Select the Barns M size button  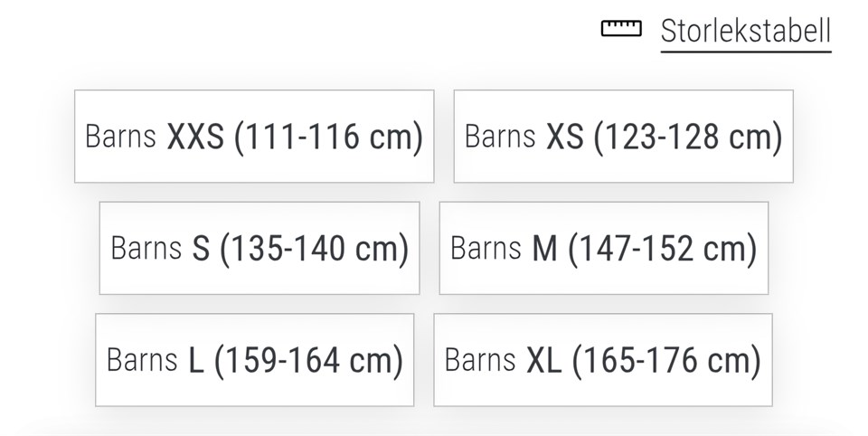point(603,248)
